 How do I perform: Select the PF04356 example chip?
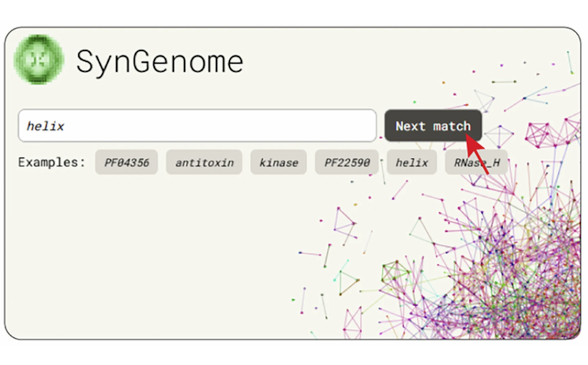click(x=126, y=163)
